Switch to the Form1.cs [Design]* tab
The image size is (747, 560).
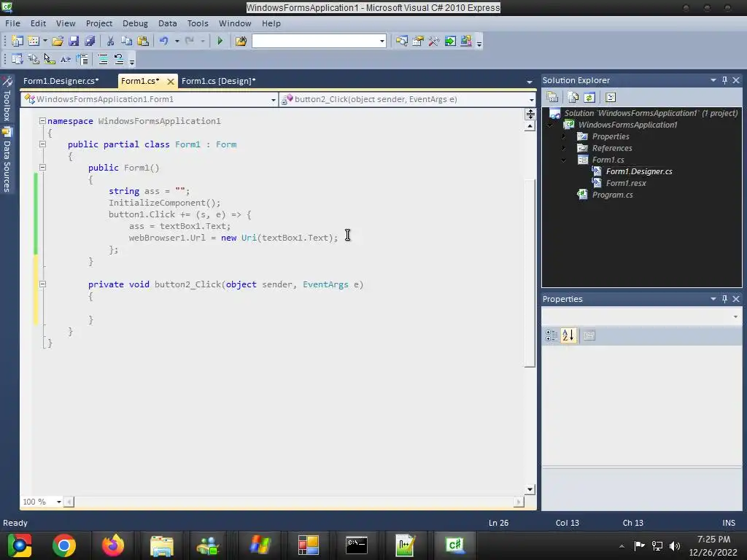219,81
